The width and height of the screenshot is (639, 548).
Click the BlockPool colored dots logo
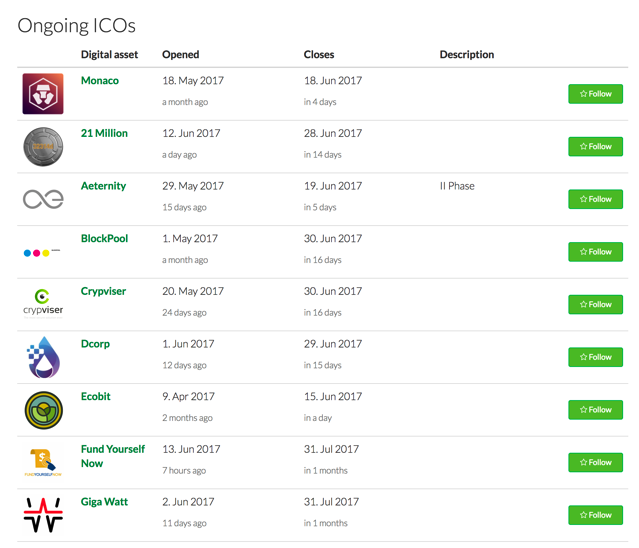pyautogui.click(x=42, y=253)
